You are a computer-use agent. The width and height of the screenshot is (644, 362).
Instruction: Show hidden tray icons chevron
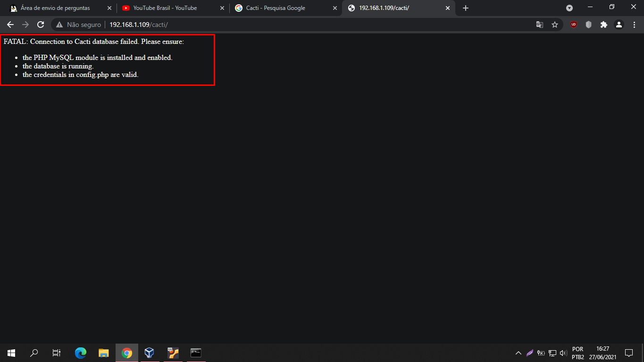click(x=519, y=353)
